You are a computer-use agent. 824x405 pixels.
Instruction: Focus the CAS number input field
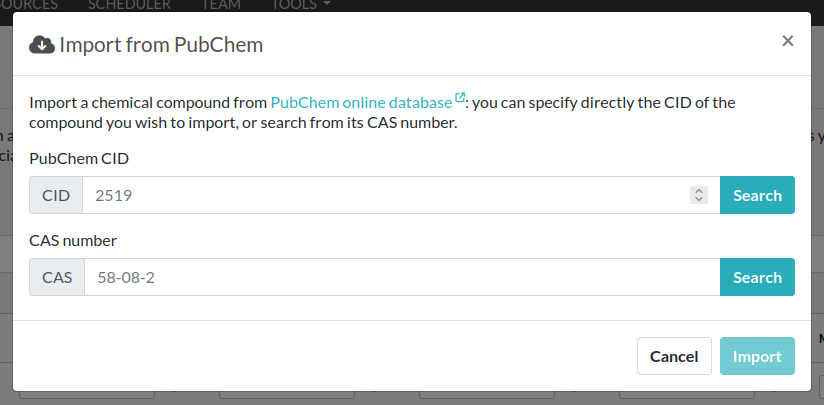coord(401,277)
